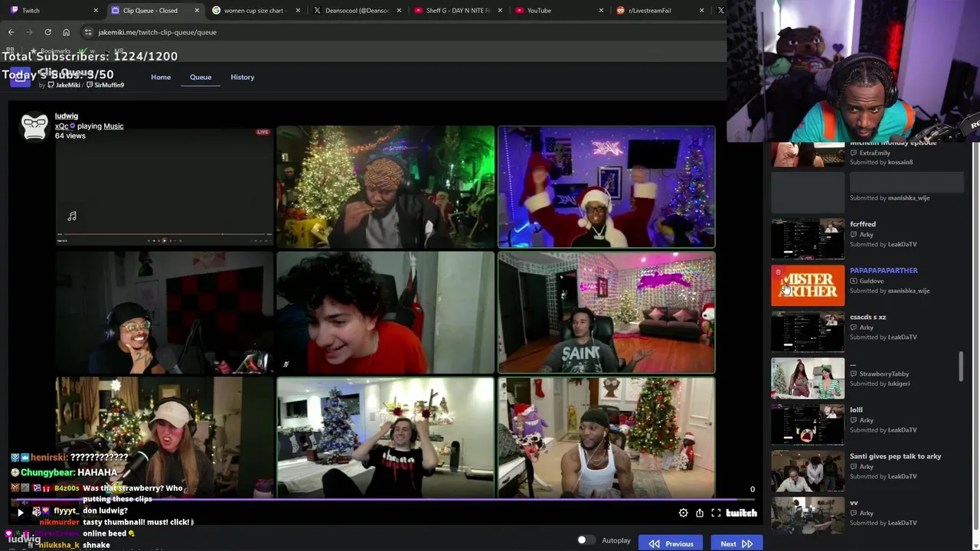Skip to the Next clip
Viewport: 980px width, 551px height.
tap(737, 543)
